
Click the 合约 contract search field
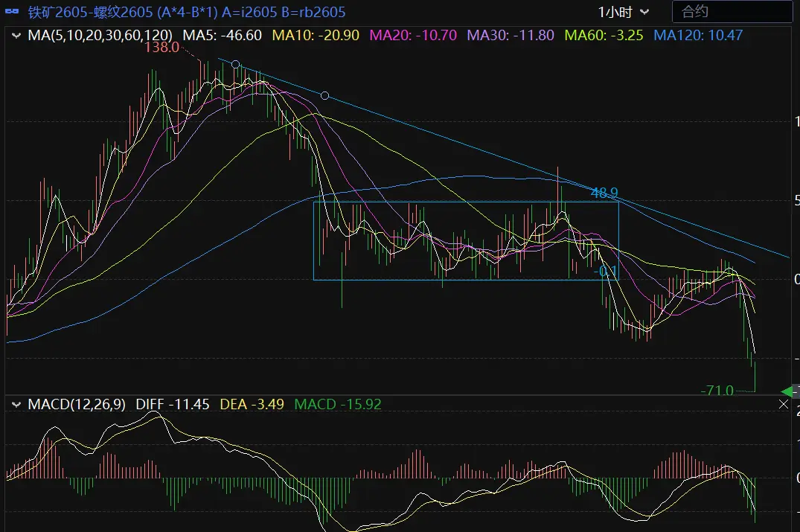[732, 12]
